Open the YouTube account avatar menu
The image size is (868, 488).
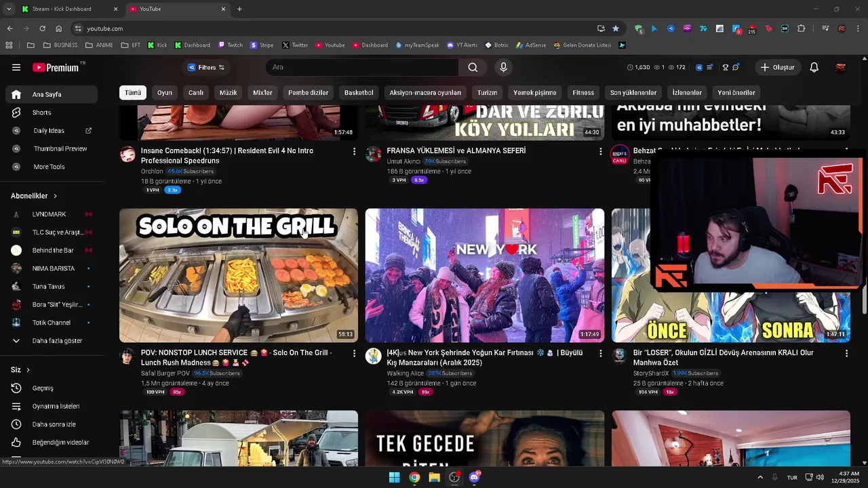click(x=840, y=67)
